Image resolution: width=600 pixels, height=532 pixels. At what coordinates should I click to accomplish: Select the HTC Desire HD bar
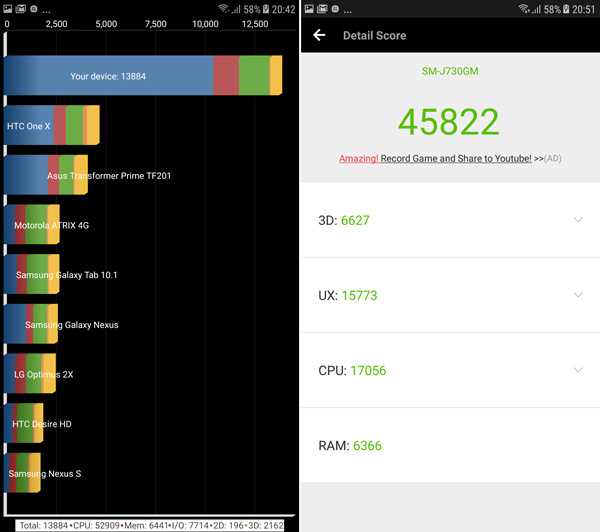pyautogui.click(x=24, y=423)
